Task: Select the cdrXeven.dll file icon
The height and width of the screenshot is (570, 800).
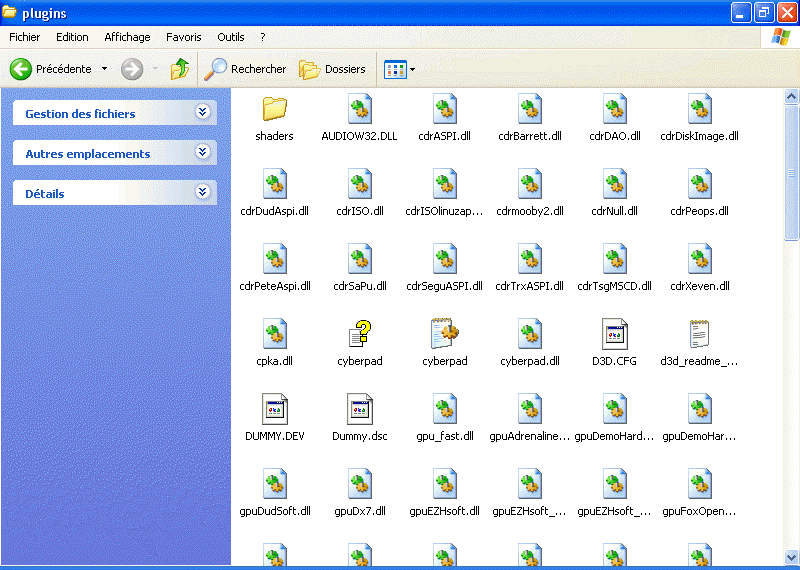Action: (x=699, y=259)
